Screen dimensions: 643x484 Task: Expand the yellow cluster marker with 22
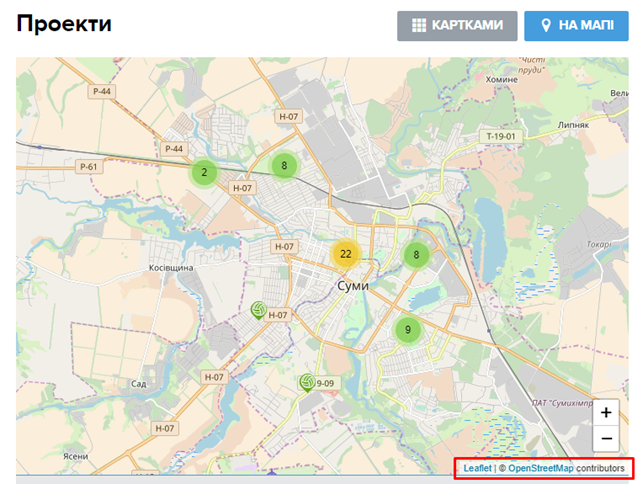pos(345,254)
